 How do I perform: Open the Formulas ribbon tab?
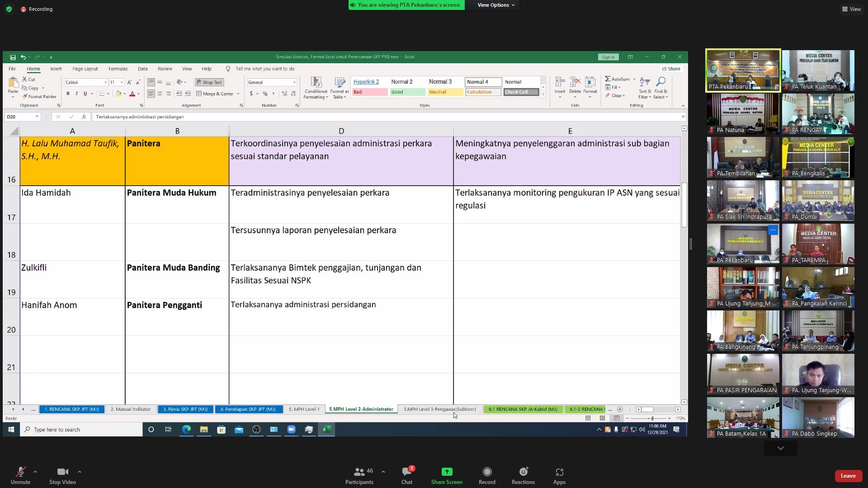(x=118, y=69)
